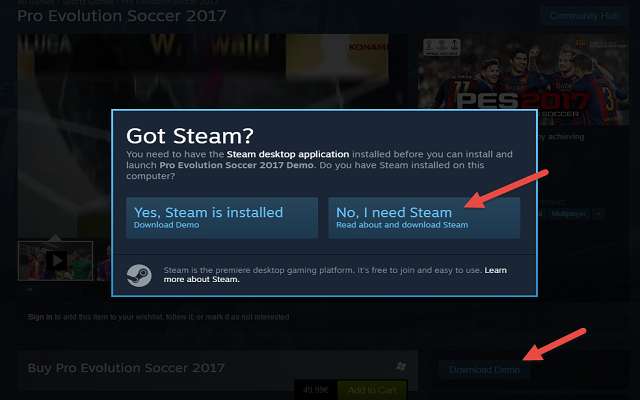Choose No, I need Steam
This screenshot has width=640, height=400.
click(424, 218)
